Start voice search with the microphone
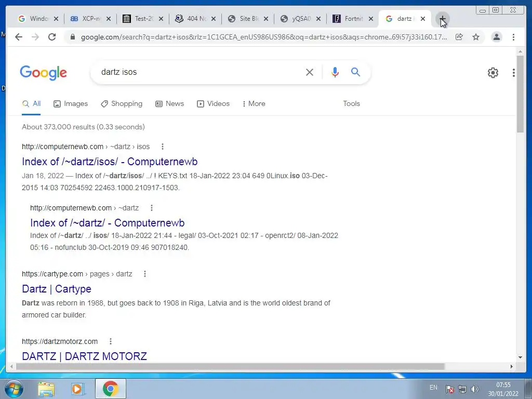The width and height of the screenshot is (532, 399). (335, 72)
